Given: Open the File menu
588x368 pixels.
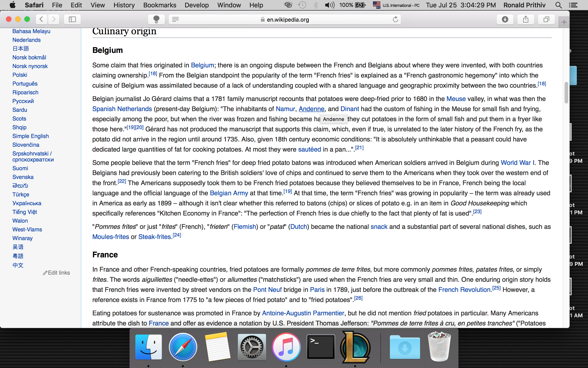Looking at the screenshot, I should point(57,5).
